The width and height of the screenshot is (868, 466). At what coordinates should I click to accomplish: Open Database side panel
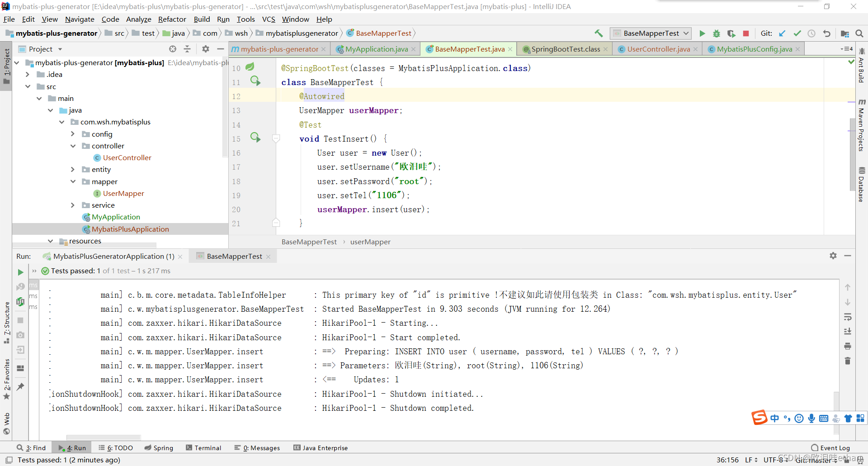[x=862, y=185]
